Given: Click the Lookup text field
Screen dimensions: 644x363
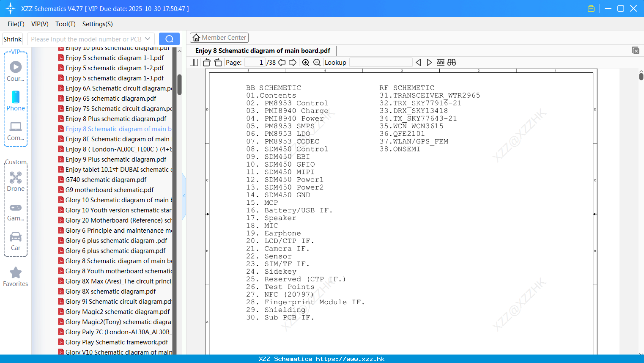Looking at the screenshot, I should [381, 62].
